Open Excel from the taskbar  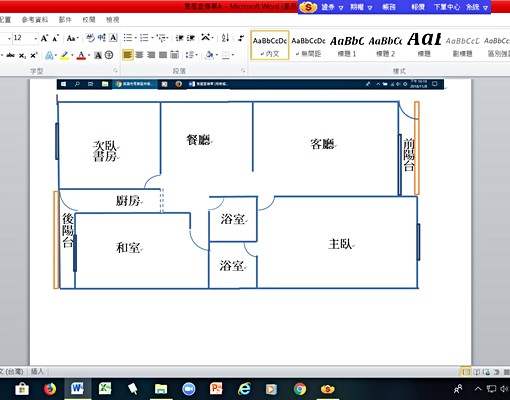(x=105, y=389)
